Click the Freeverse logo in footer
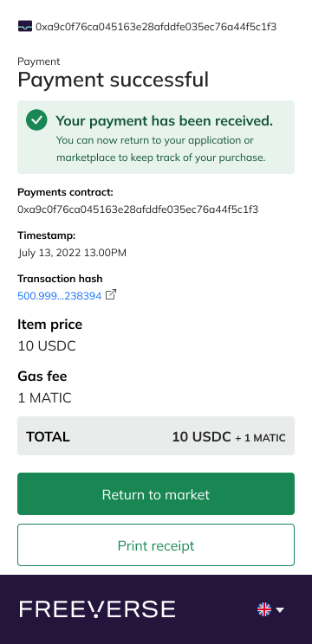 point(97,609)
